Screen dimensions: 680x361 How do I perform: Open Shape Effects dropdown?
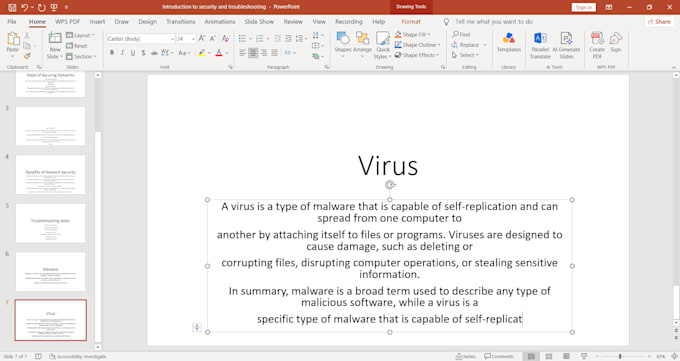[x=417, y=55]
